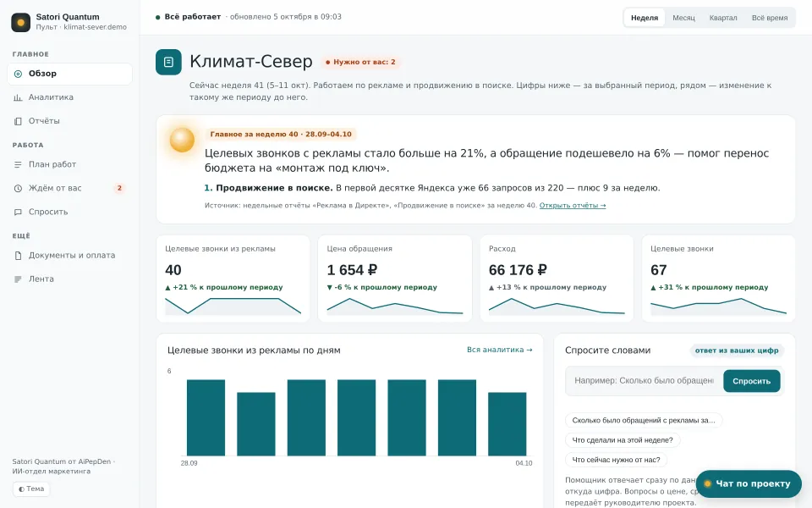
Task: Switch period to Всё время
Action: coord(770,18)
